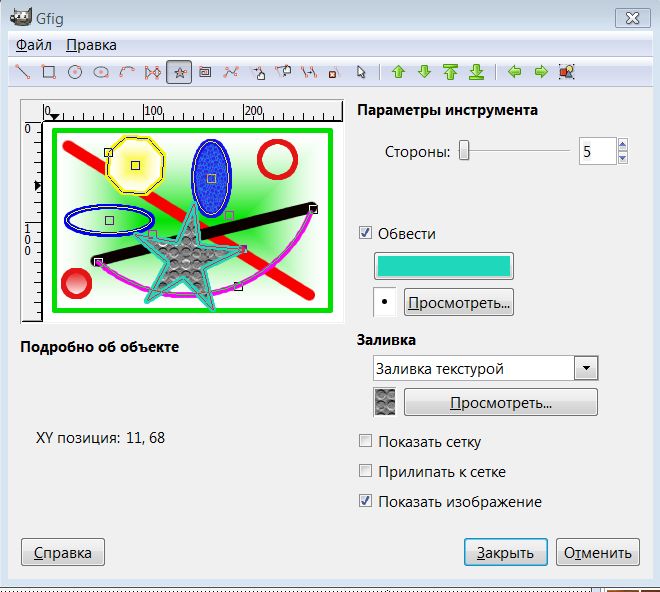Viewport: 660px width, 592px height.
Task: Click the Стороны number input field
Action: click(596, 152)
